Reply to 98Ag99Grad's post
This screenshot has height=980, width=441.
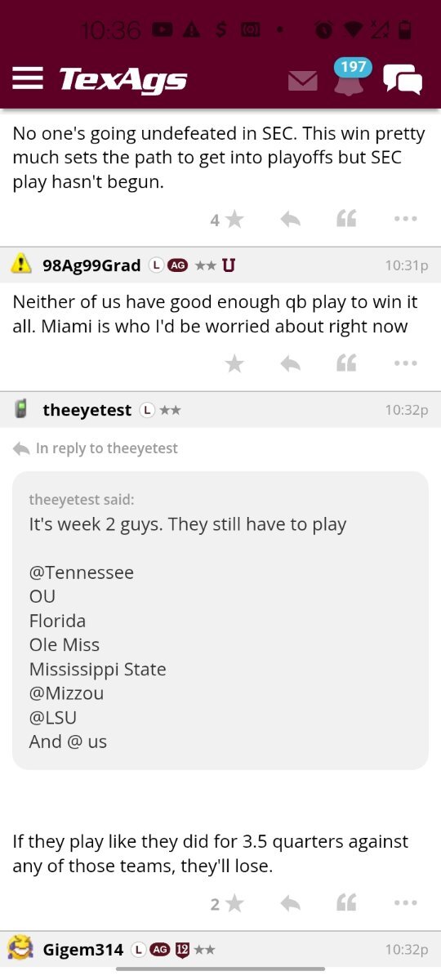[x=290, y=363]
